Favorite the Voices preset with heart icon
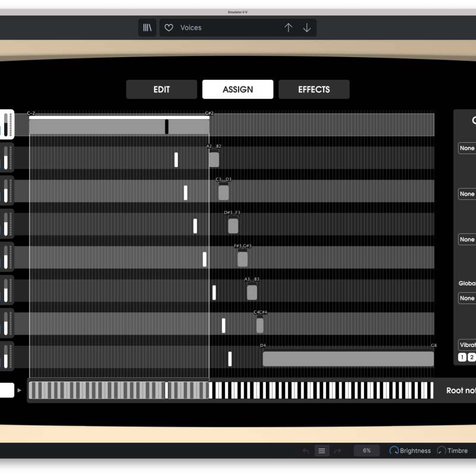The image size is (476, 476). pyautogui.click(x=169, y=27)
